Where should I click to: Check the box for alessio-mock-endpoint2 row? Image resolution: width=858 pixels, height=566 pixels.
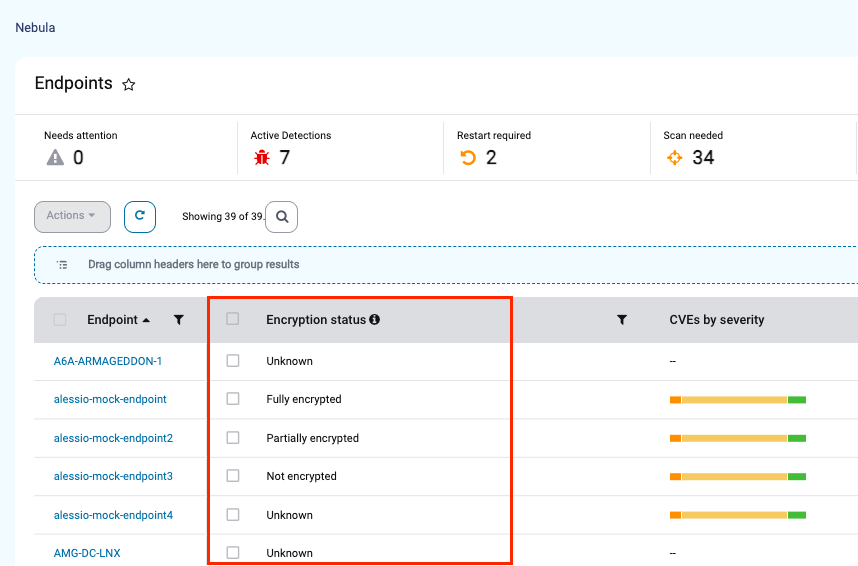tap(233, 437)
